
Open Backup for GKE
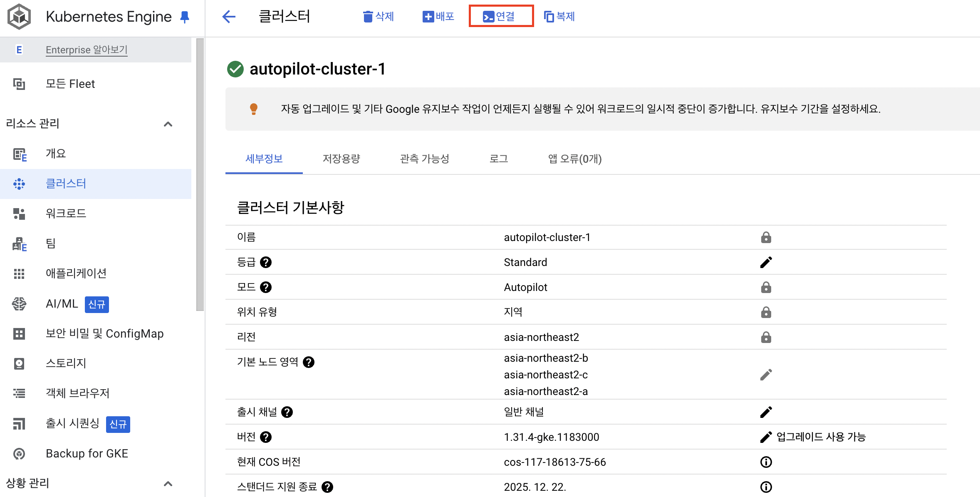87,453
